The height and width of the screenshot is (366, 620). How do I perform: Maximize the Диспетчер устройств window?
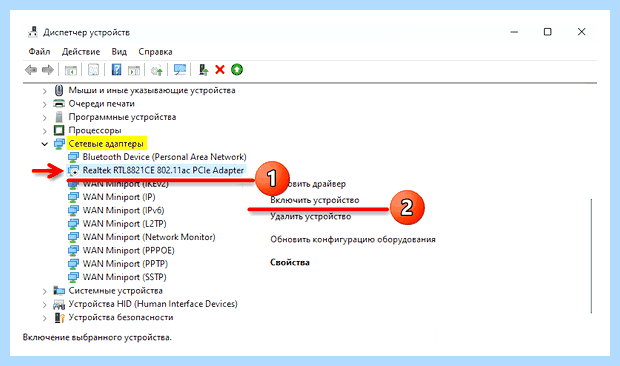pos(548,32)
